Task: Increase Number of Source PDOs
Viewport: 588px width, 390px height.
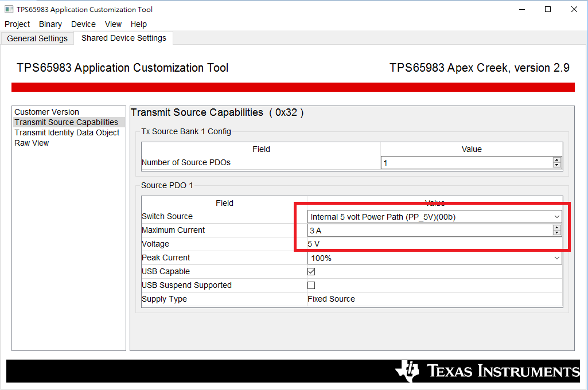Action: coord(557,160)
